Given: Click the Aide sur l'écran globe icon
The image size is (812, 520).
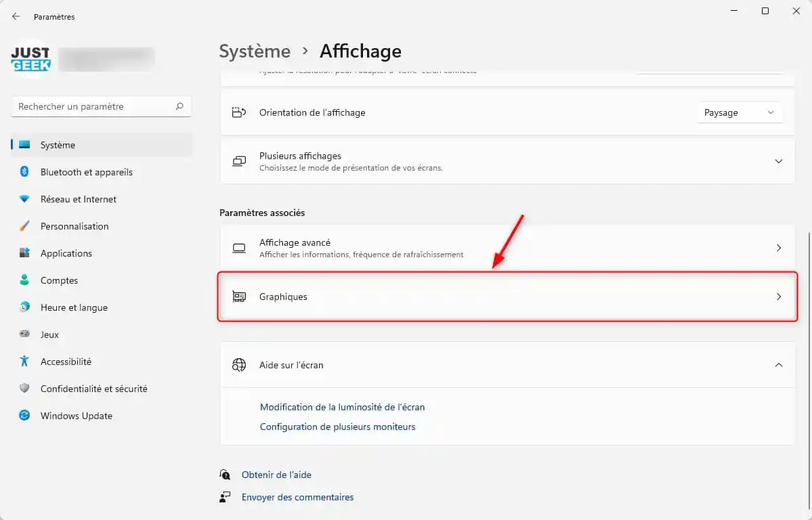Looking at the screenshot, I should click(239, 365).
